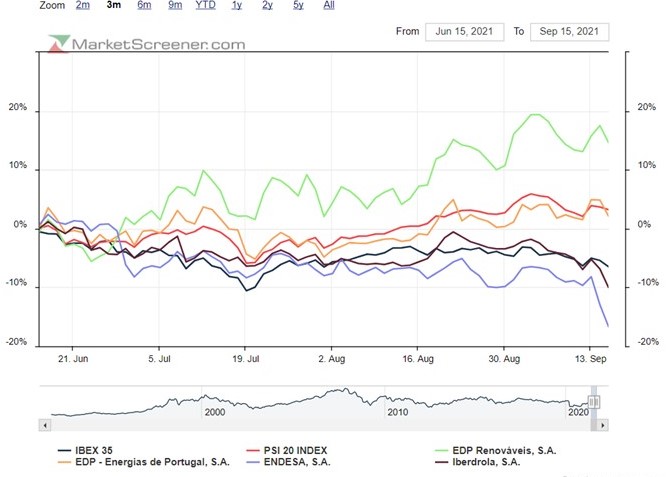
Task: Set chart zoom to 2m
Action: point(83,5)
